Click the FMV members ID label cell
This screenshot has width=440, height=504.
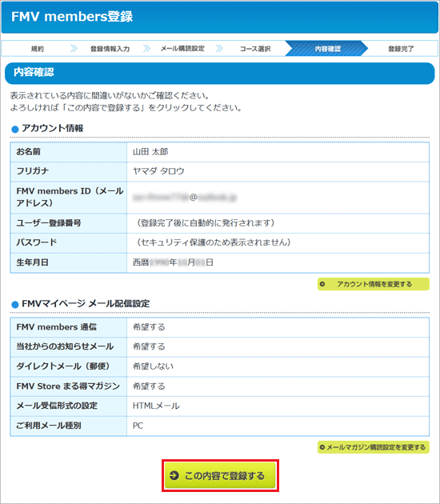pyautogui.click(x=69, y=198)
